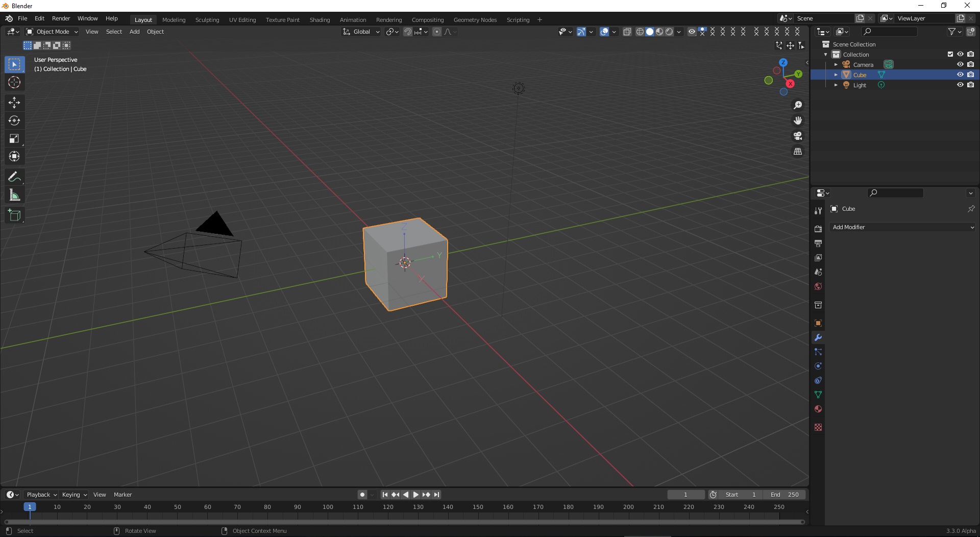The width and height of the screenshot is (980, 537).
Task: Activate the Rotate tool
Action: (14, 120)
